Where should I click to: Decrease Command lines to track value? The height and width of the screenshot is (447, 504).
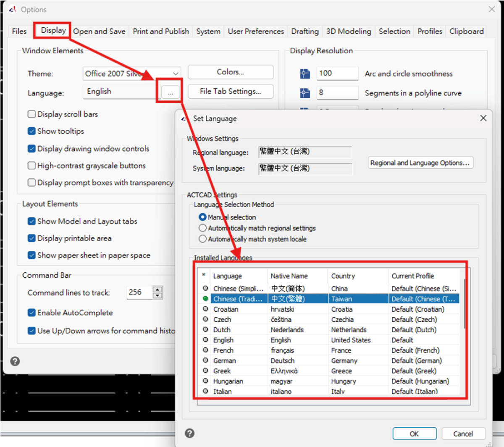coord(157,295)
